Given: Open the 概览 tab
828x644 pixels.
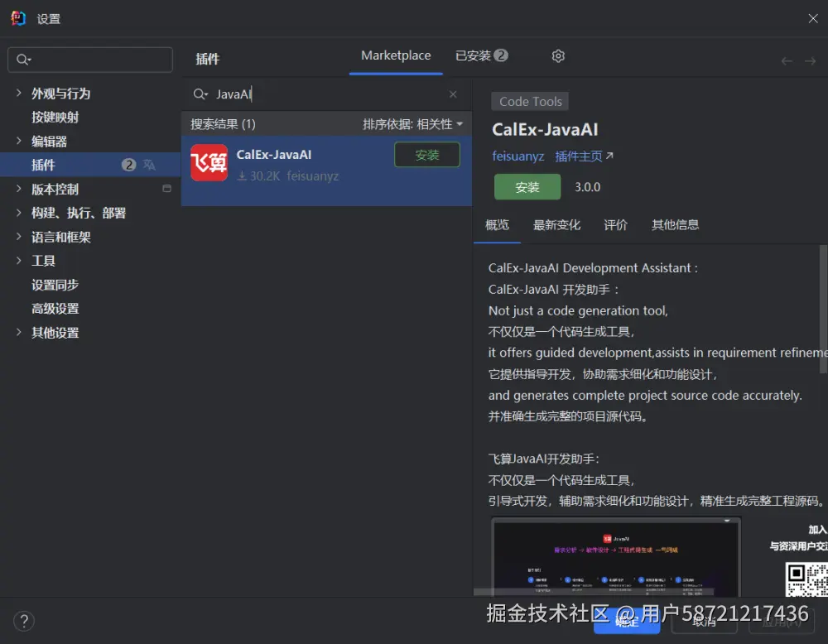Looking at the screenshot, I should [497, 225].
